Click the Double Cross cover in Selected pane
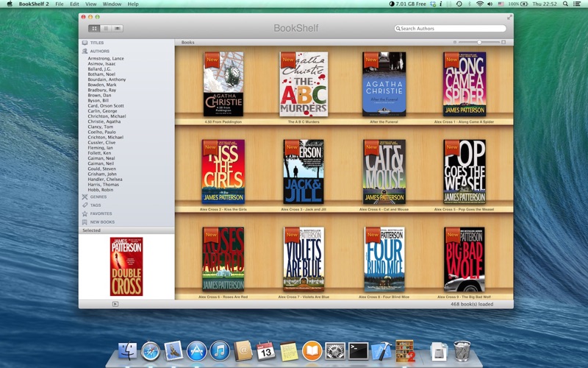The height and width of the screenshot is (368, 588). point(126,266)
